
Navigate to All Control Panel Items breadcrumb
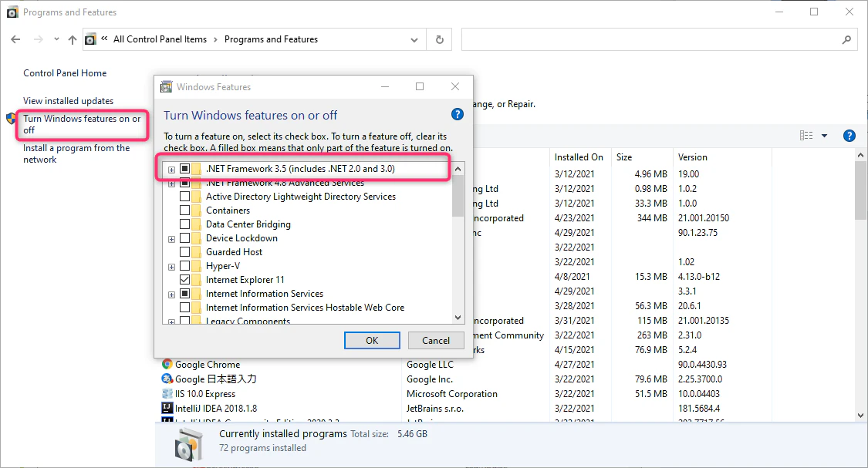160,39
